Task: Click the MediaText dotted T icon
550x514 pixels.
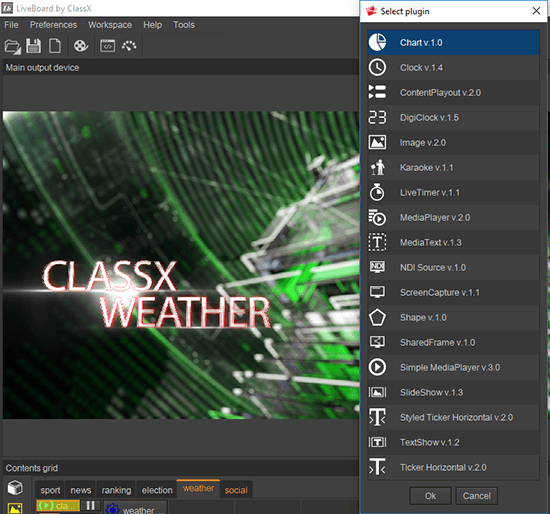Action: click(377, 242)
